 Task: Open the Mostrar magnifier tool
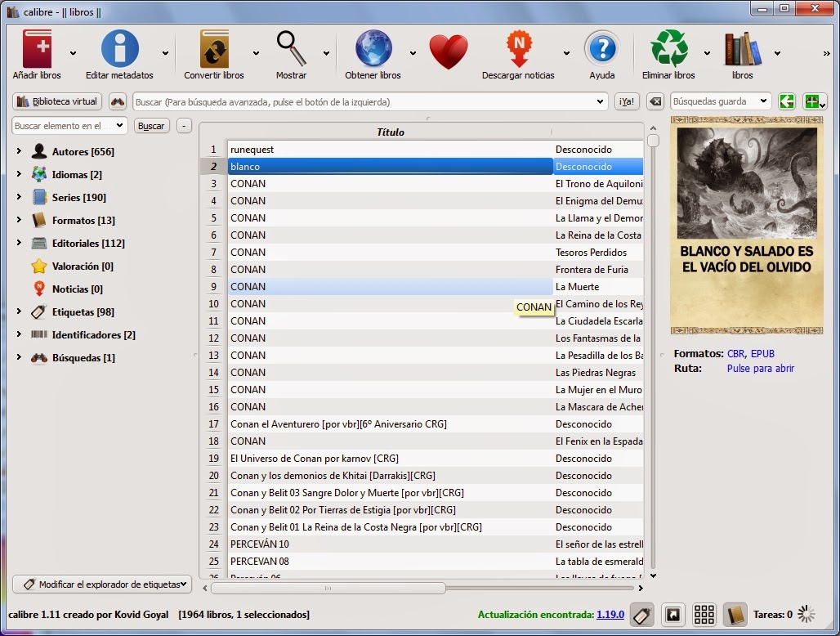tap(291, 49)
